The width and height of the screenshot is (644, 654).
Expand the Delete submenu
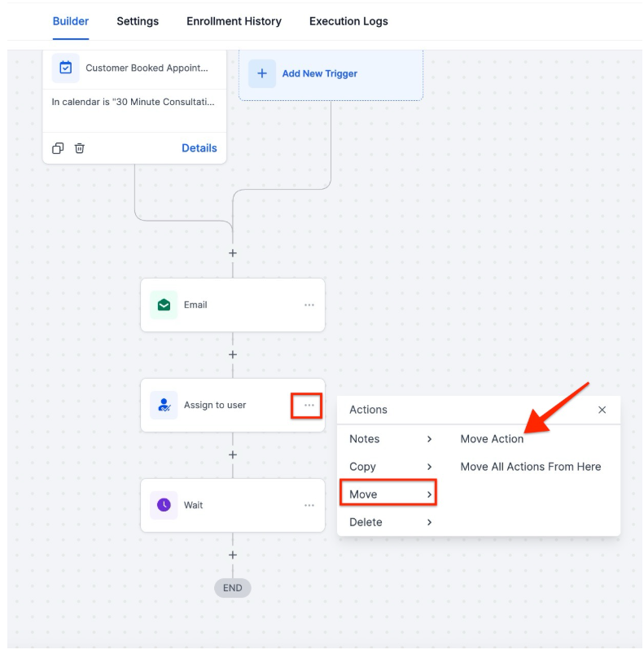(x=388, y=522)
